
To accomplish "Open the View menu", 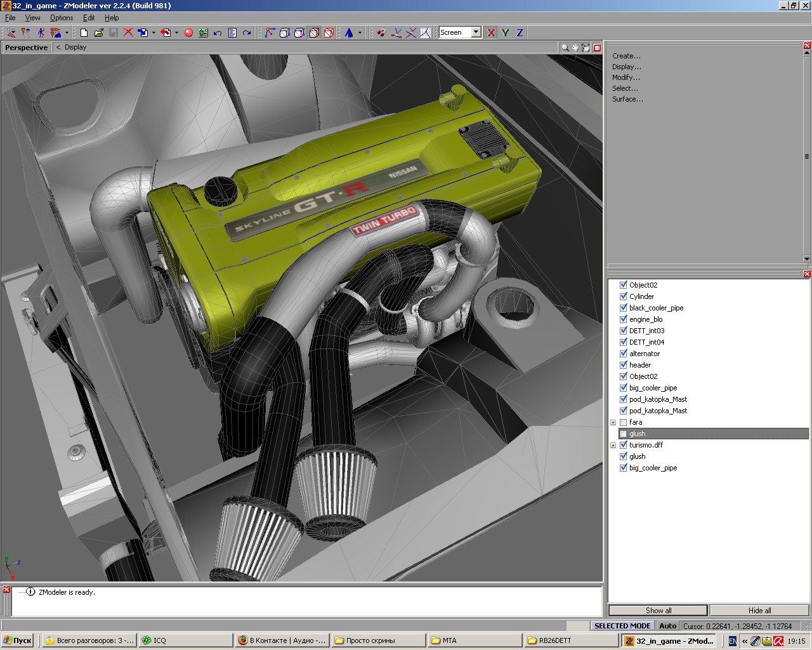I will tap(32, 18).
